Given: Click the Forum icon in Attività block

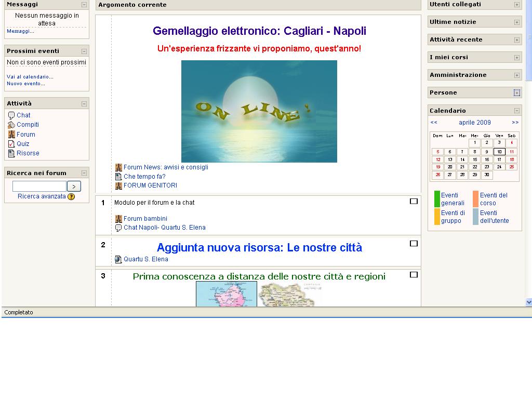Looking at the screenshot, I should (11, 135).
